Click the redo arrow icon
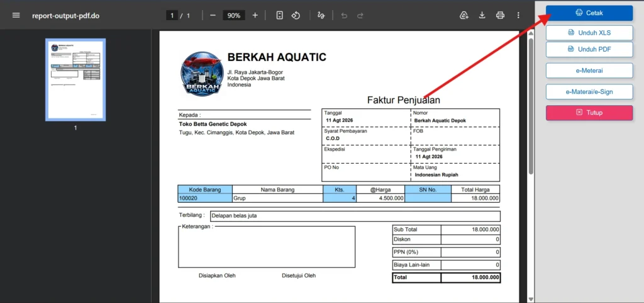The height and width of the screenshot is (303, 644). 360,16
